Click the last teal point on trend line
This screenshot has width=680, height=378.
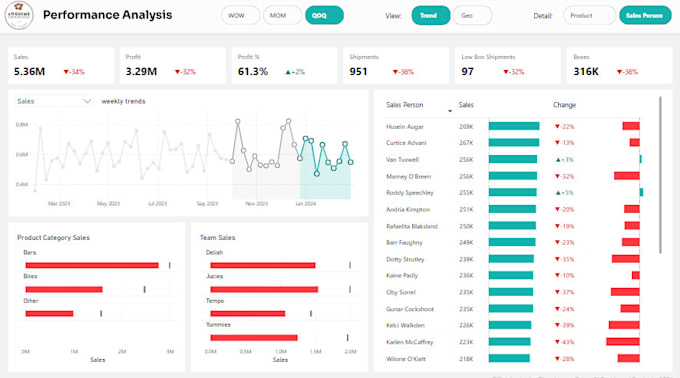tap(350, 162)
